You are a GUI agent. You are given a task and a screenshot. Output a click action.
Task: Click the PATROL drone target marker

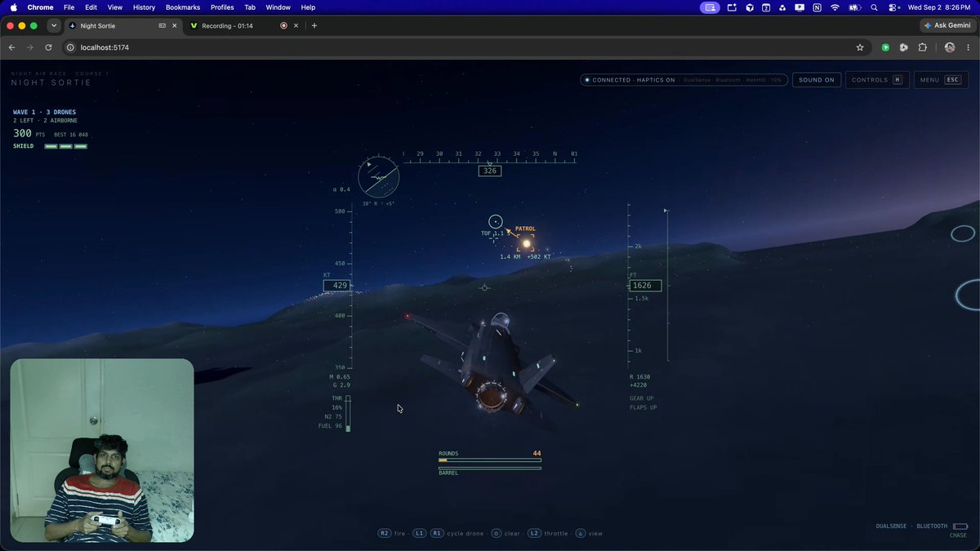point(526,242)
